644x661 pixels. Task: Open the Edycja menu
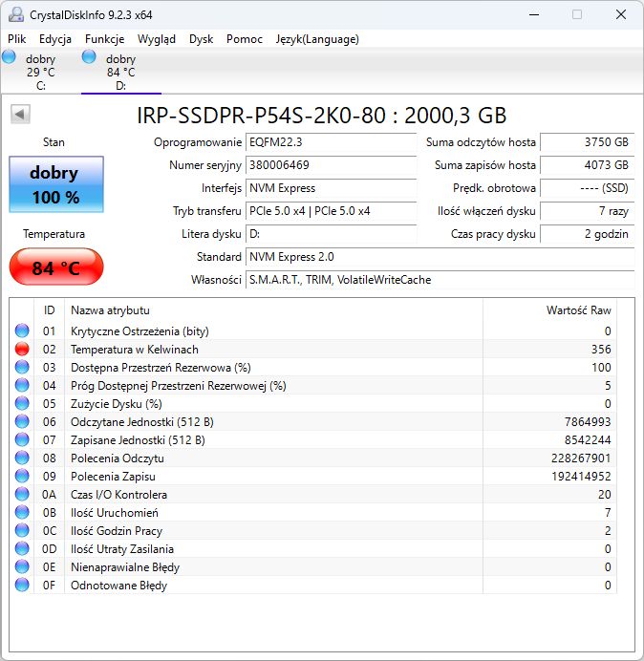[55, 39]
